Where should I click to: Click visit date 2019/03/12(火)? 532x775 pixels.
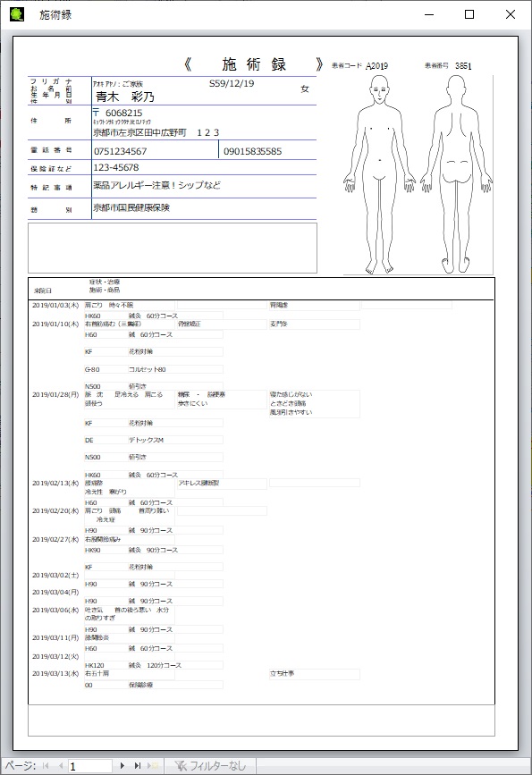pyautogui.click(x=55, y=656)
